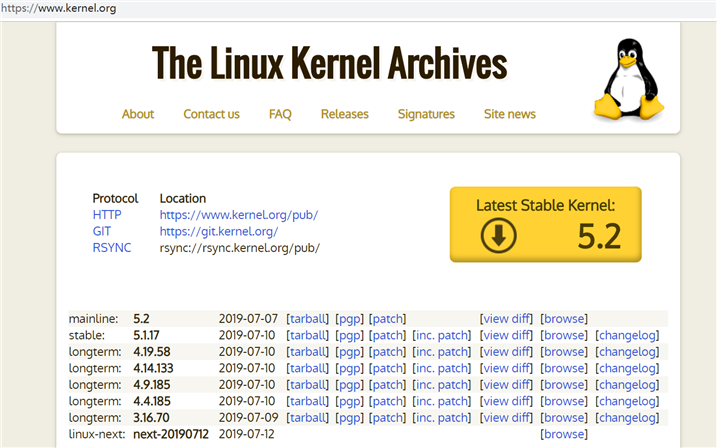717x448 pixels.
Task: Open inc. patch for longterm 4.14.133
Action: pyautogui.click(x=441, y=368)
